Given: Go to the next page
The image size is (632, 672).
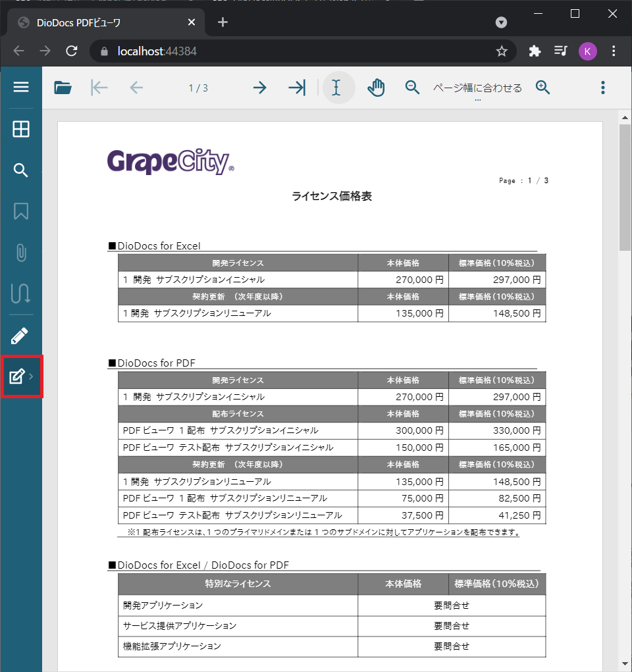Looking at the screenshot, I should 259,88.
